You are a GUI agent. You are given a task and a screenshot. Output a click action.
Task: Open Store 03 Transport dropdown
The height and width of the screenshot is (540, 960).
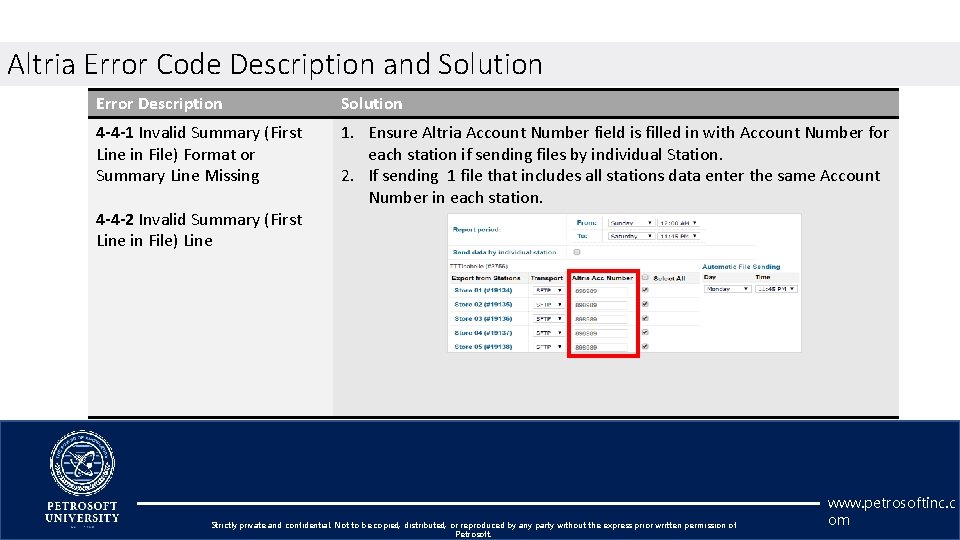(549, 318)
